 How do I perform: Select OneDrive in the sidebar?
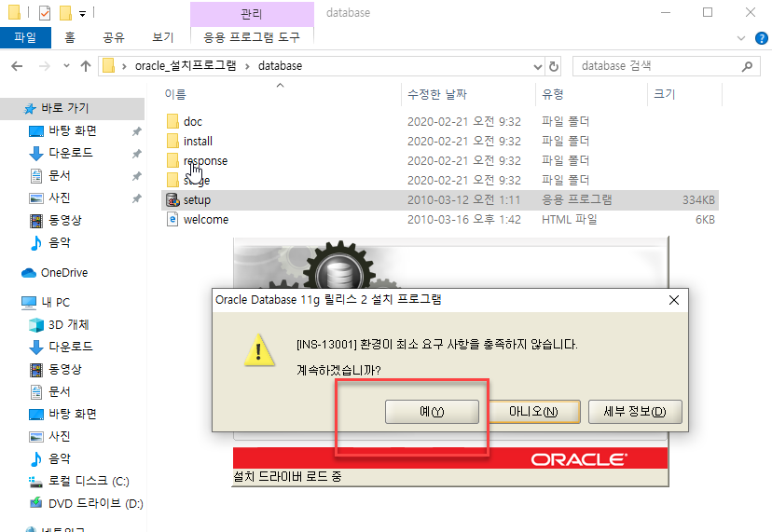coord(64,273)
